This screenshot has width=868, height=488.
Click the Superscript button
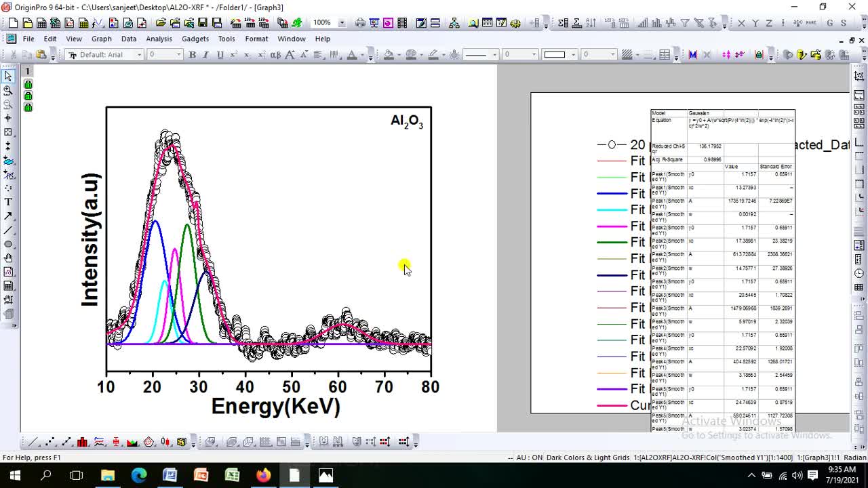(233, 54)
